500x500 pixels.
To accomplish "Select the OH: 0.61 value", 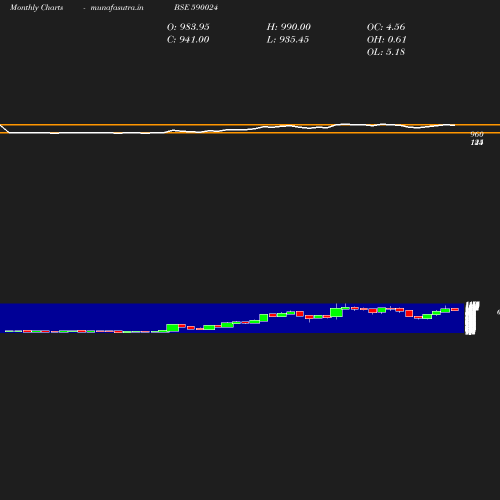I will pyautogui.click(x=387, y=39).
